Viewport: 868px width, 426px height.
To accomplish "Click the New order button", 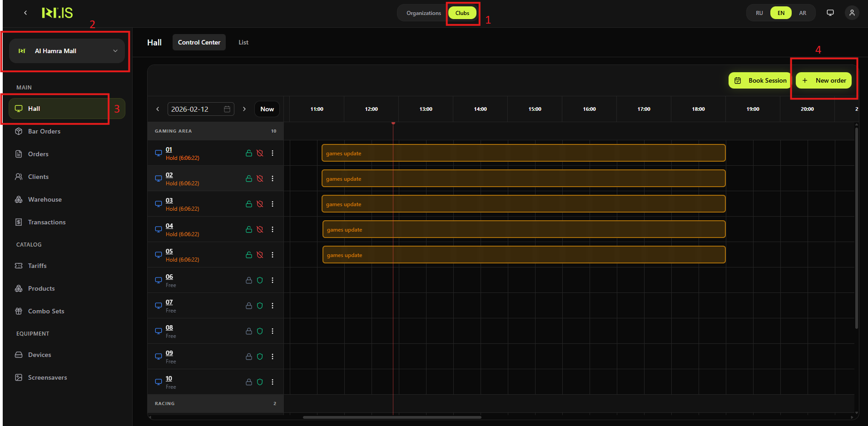I will click(823, 80).
